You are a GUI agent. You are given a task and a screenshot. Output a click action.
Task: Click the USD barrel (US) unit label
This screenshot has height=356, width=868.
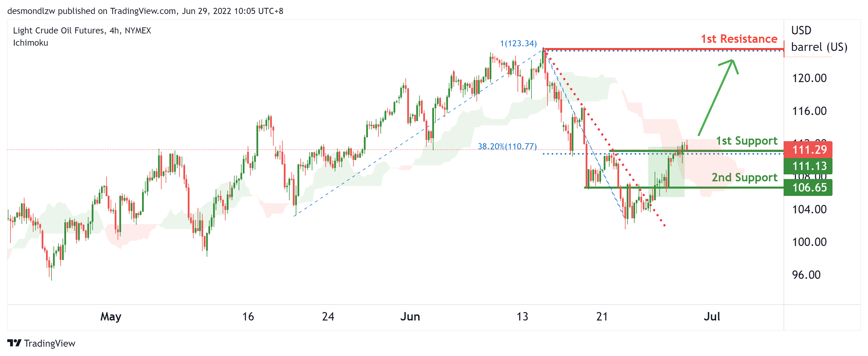tap(819, 39)
